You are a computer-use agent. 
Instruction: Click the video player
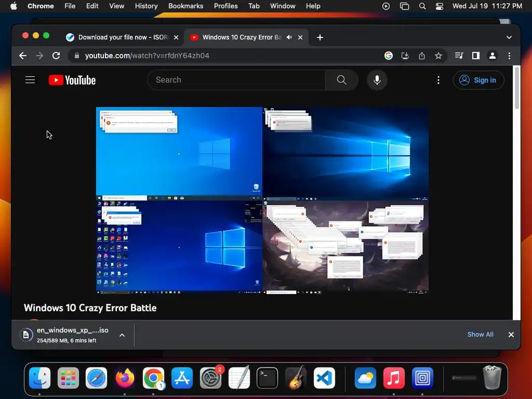(x=262, y=201)
